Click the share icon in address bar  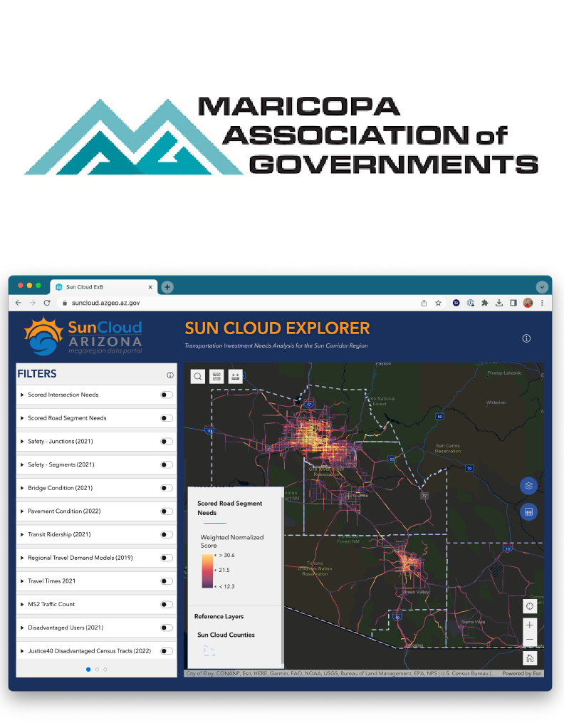click(424, 303)
